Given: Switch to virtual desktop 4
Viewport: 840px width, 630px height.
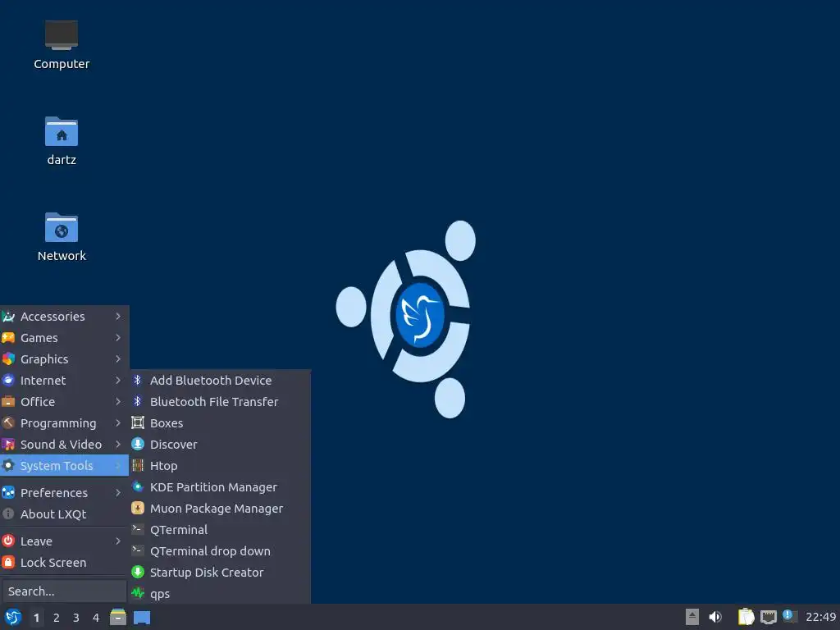Looking at the screenshot, I should [96, 618].
